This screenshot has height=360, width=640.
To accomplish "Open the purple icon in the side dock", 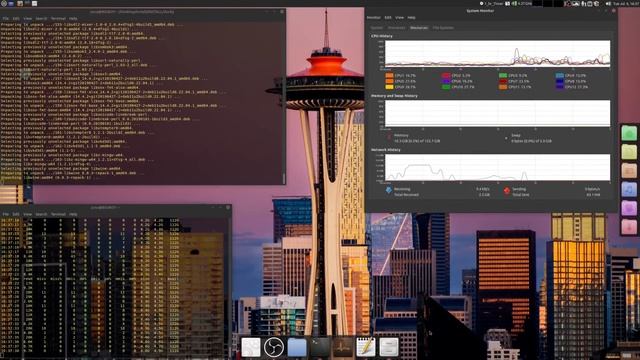I will pos(629,208).
